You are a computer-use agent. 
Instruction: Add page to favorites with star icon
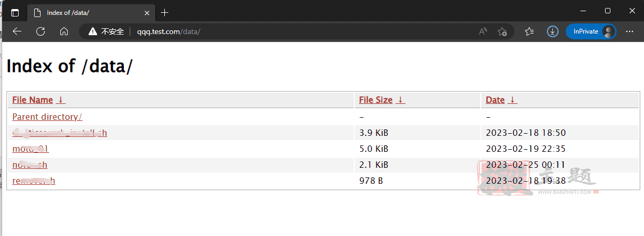(x=502, y=31)
